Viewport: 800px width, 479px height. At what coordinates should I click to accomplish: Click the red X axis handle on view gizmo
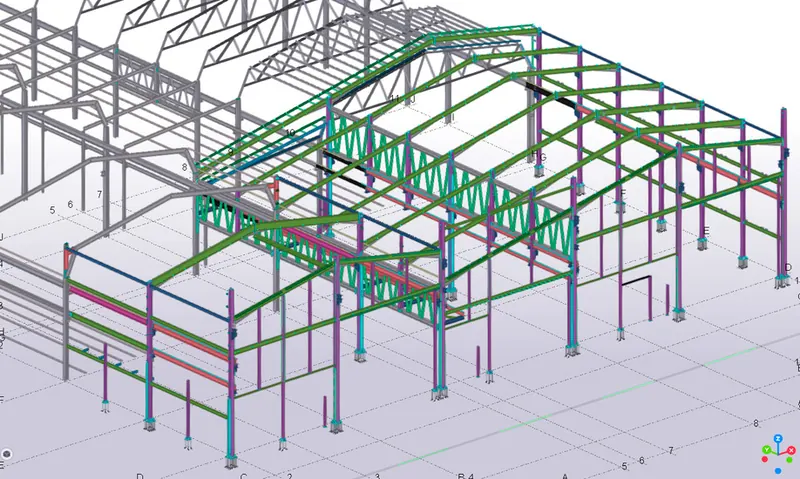(x=791, y=450)
